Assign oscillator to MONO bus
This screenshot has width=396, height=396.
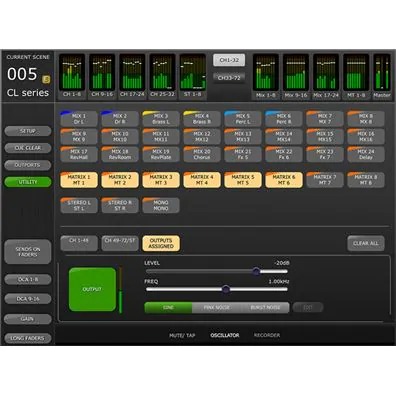161,205
